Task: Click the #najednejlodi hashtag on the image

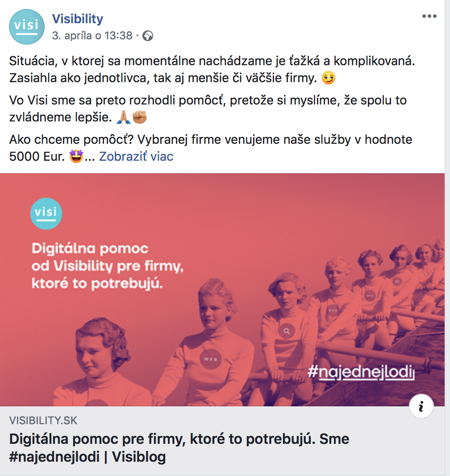Action: 361,372
